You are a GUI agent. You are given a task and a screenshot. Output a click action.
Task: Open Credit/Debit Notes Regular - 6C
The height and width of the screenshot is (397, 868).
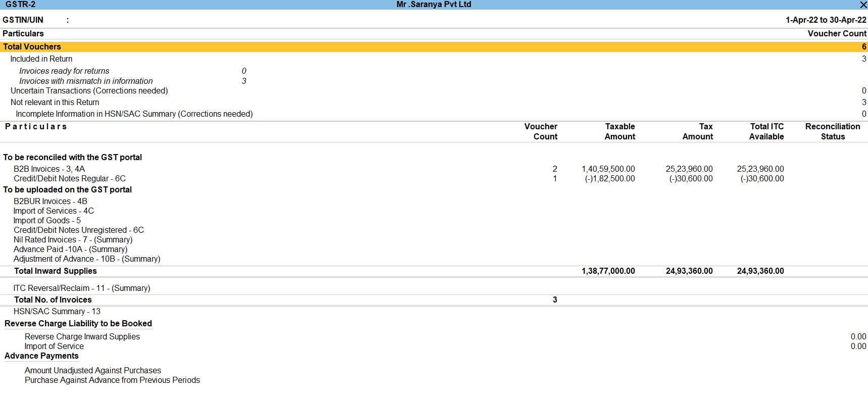click(70, 178)
